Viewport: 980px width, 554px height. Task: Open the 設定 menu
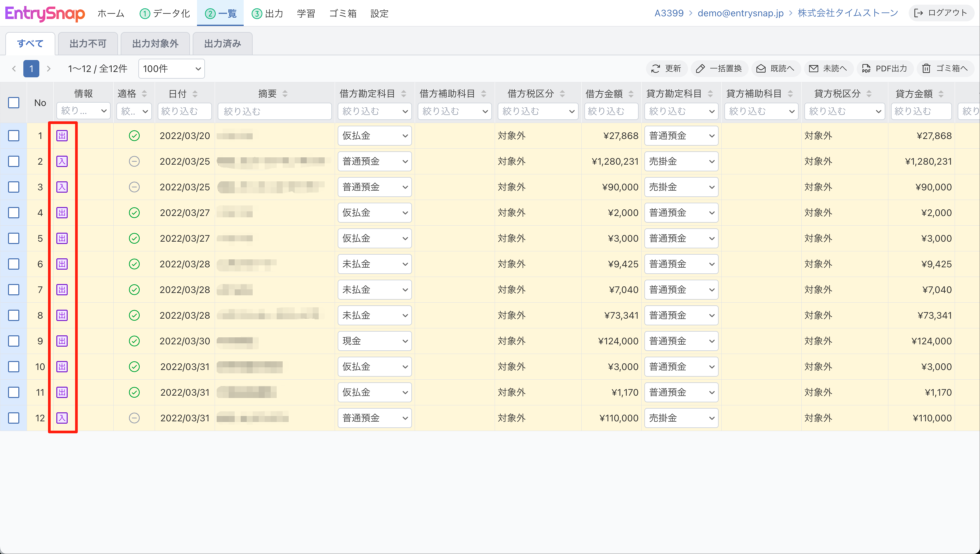click(x=380, y=14)
